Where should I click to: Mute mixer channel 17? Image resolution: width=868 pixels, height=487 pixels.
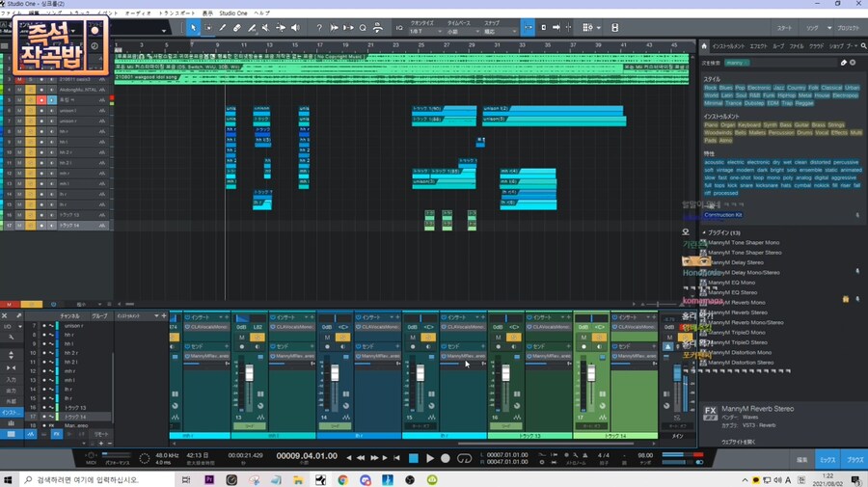583,337
